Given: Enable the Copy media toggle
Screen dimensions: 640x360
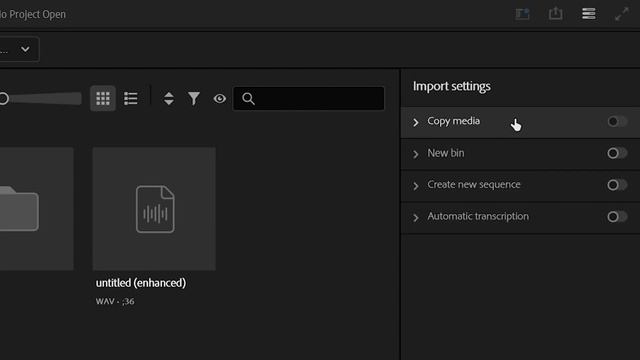Looking at the screenshot, I should 617,121.
